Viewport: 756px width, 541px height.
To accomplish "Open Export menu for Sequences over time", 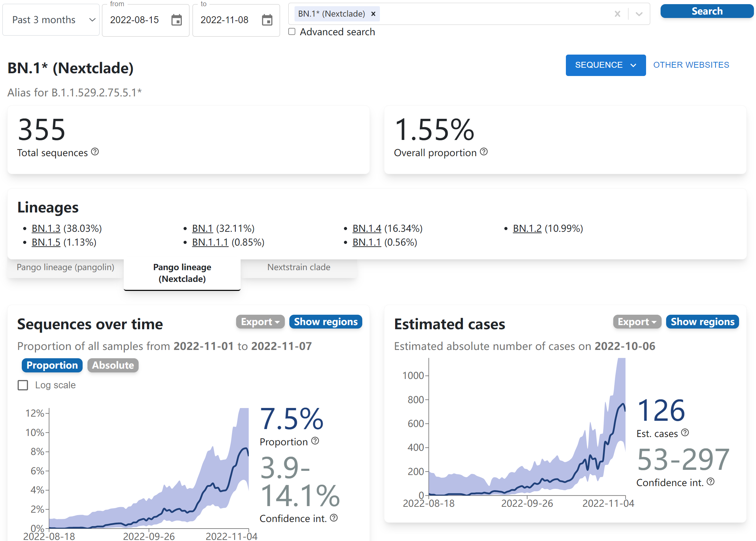I will (x=260, y=322).
